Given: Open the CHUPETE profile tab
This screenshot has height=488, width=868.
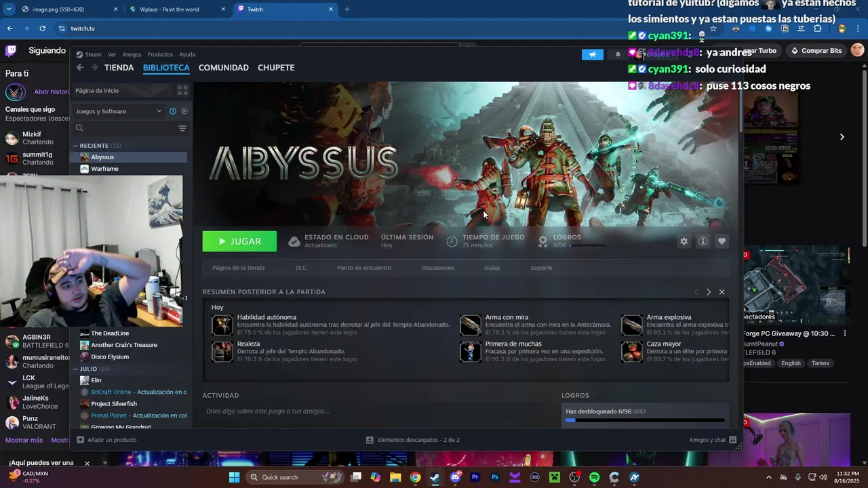Looking at the screenshot, I should 276,68.
